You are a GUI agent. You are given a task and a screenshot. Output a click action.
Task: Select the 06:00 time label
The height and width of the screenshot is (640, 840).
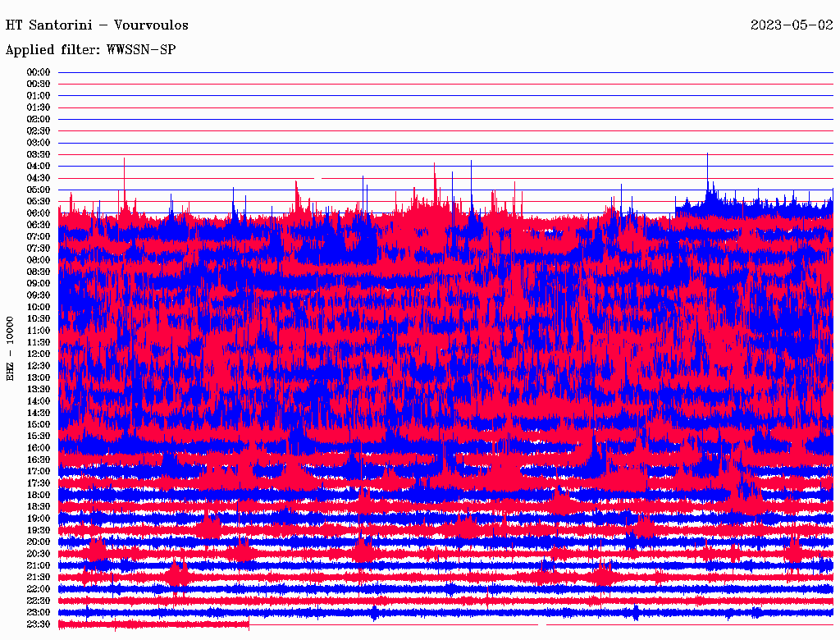point(39,213)
